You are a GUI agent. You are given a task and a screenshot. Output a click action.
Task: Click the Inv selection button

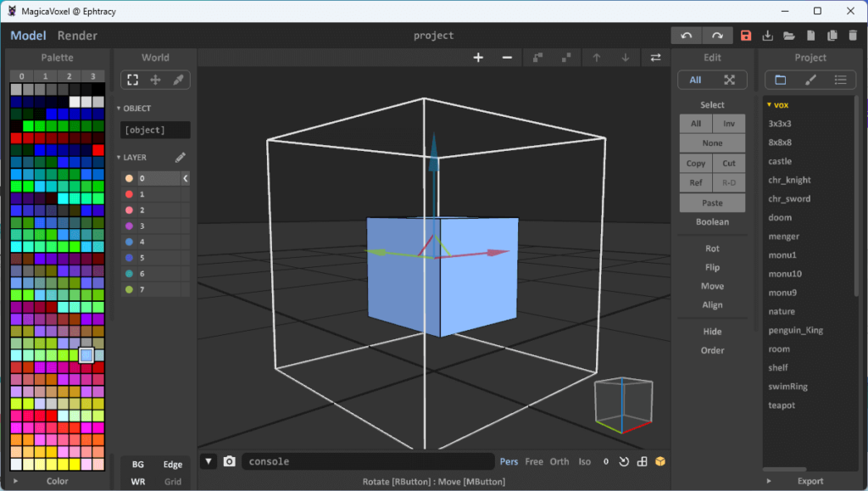[x=729, y=124]
